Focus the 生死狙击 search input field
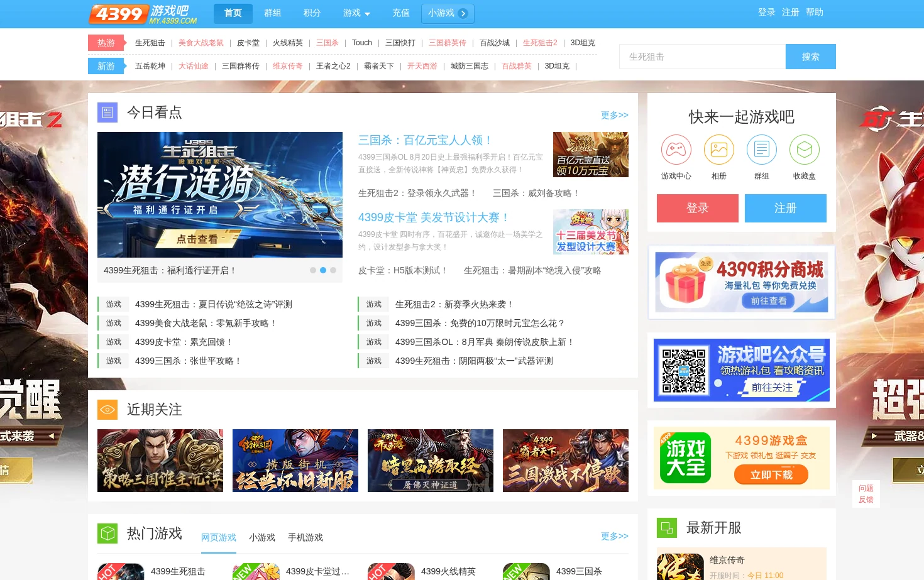This screenshot has height=580, width=924. tap(703, 57)
